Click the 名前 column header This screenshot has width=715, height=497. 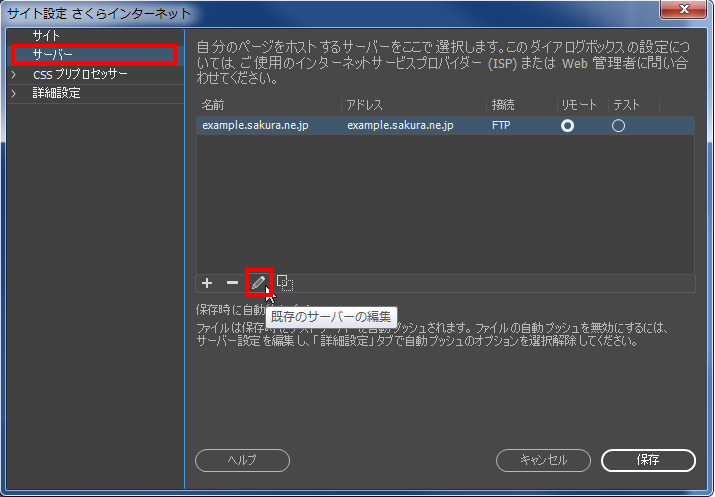(213, 105)
